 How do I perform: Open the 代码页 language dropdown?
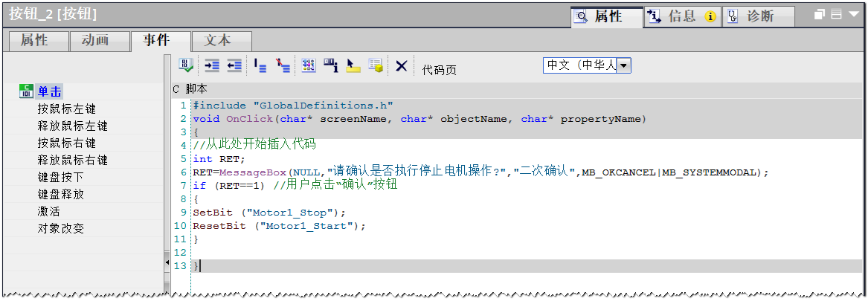click(623, 65)
